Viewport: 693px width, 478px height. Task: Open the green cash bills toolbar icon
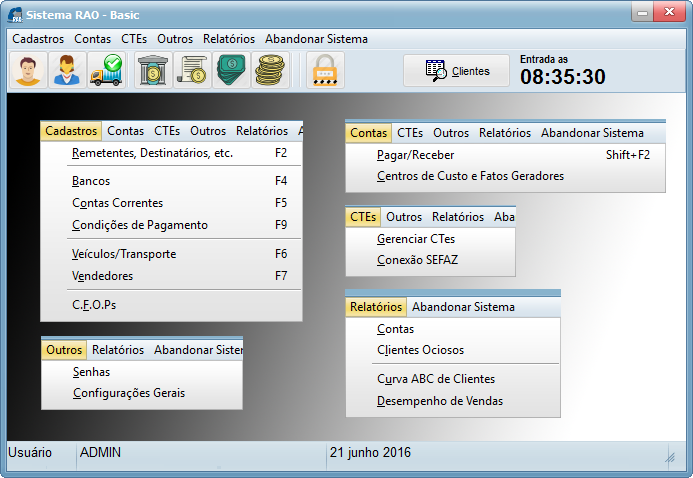pyautogui.click(x=231, y=70)
